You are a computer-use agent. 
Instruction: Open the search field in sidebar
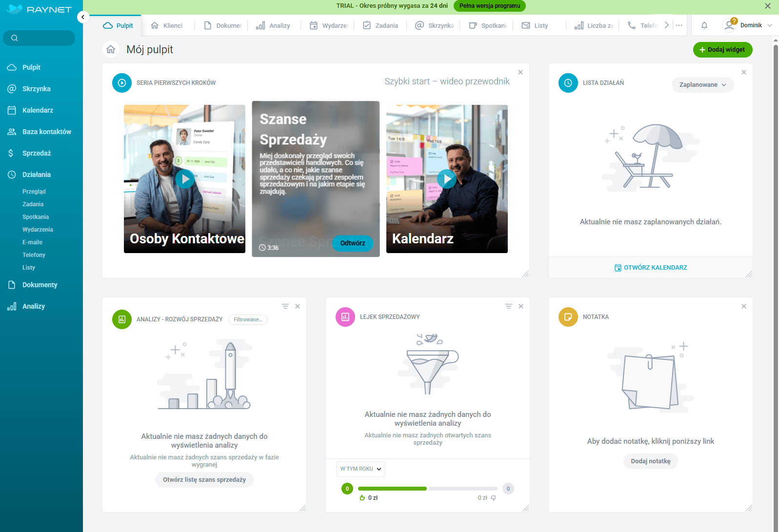coord(39,38)
